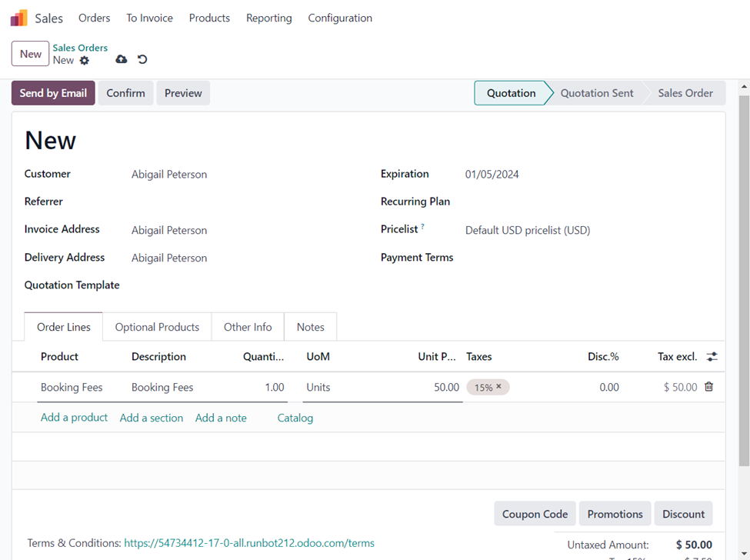Click the Pricelist help question mark
This screenshot has width=750, height=560.
click(422, 227)
